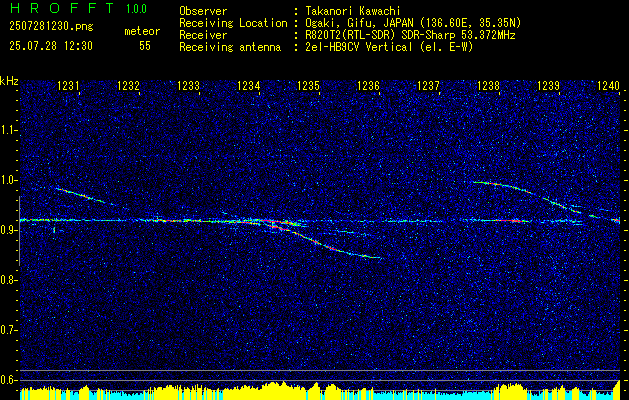This screenshot has height=400, width=629.
Task: Click the 0.7 kHz axis label
Action: pos(9,330)
